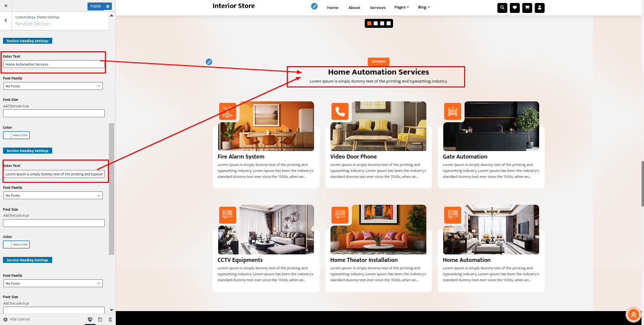Open wishlist heart icon in header
The height and width of the screenshot is (325, 644).
515,7
